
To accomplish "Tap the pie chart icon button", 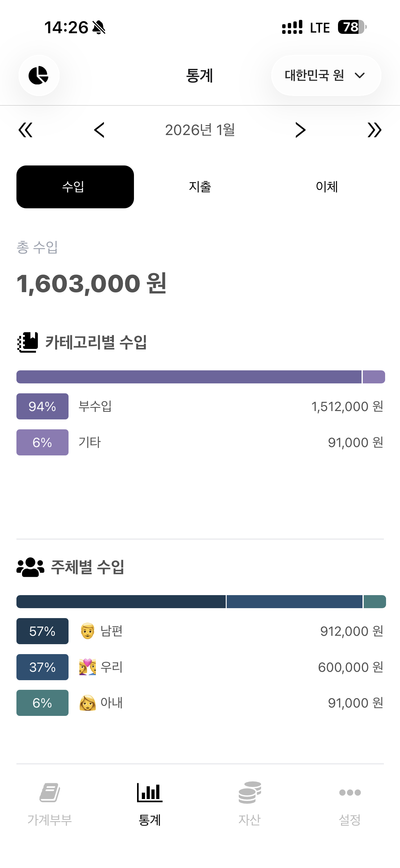I will [x=39, y=75].
